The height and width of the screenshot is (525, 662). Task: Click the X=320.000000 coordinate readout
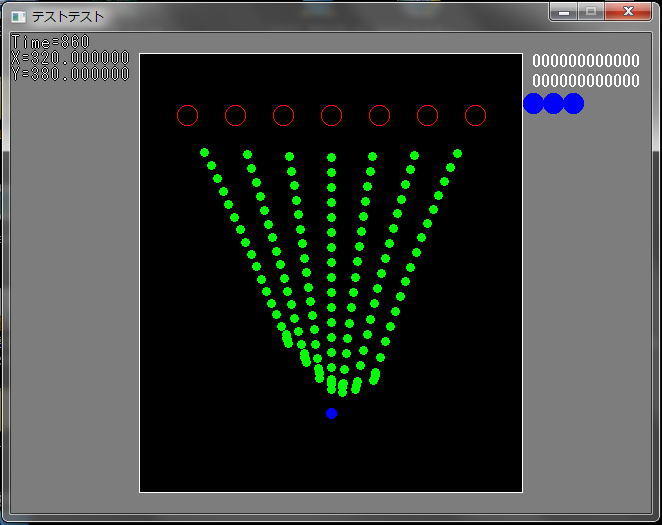70,57
